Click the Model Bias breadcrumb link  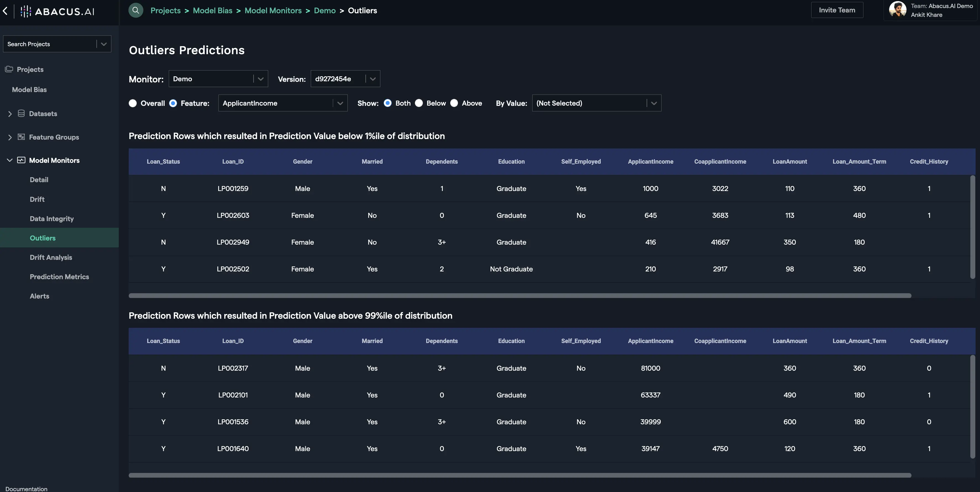click(212, 11)
